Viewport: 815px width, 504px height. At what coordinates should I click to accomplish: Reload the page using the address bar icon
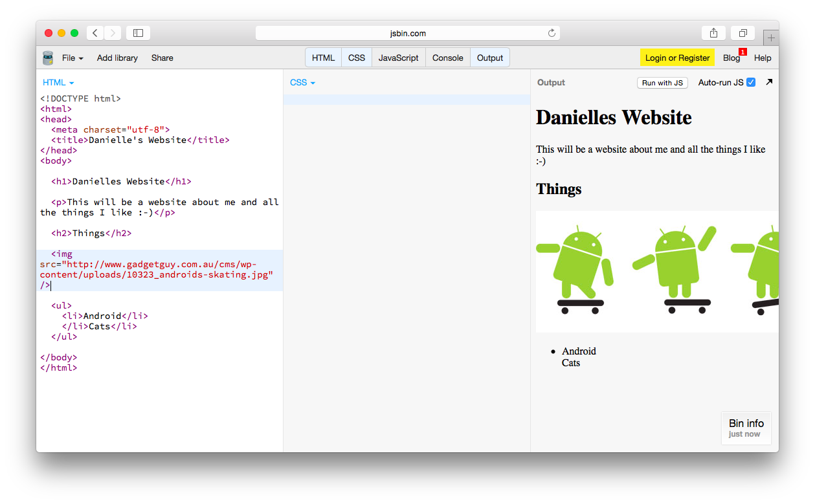coord(552,33)
